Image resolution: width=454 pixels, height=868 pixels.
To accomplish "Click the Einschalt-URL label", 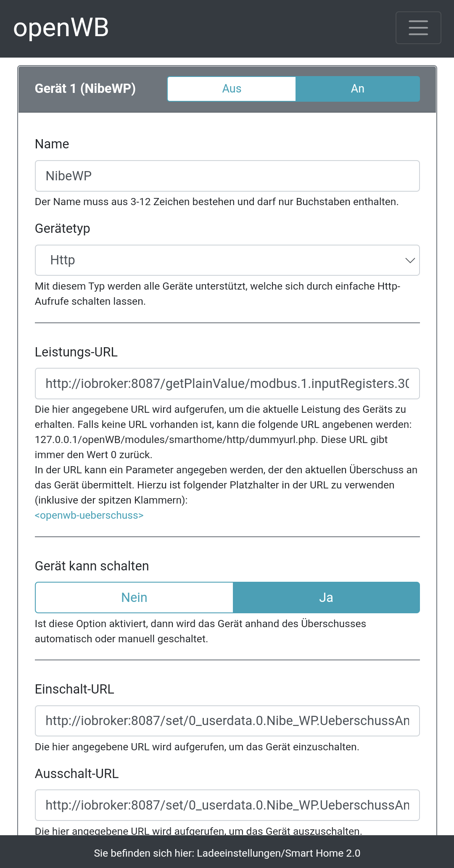I will 74,689.
